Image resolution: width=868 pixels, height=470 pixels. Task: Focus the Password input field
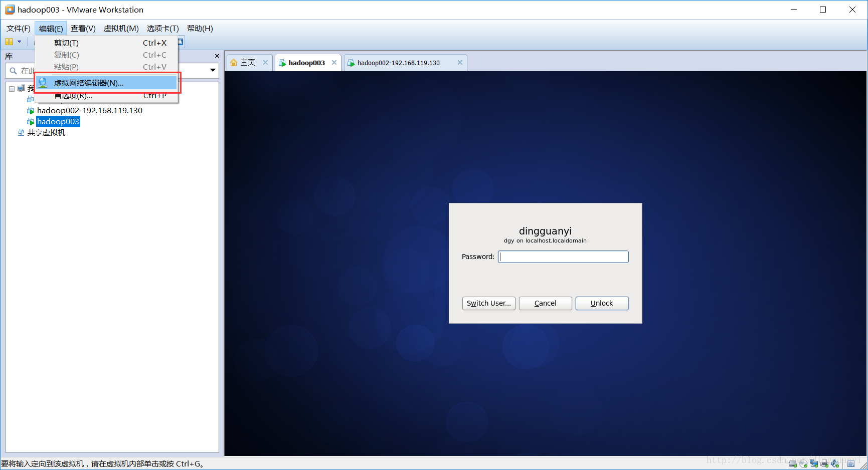(563, 257)
